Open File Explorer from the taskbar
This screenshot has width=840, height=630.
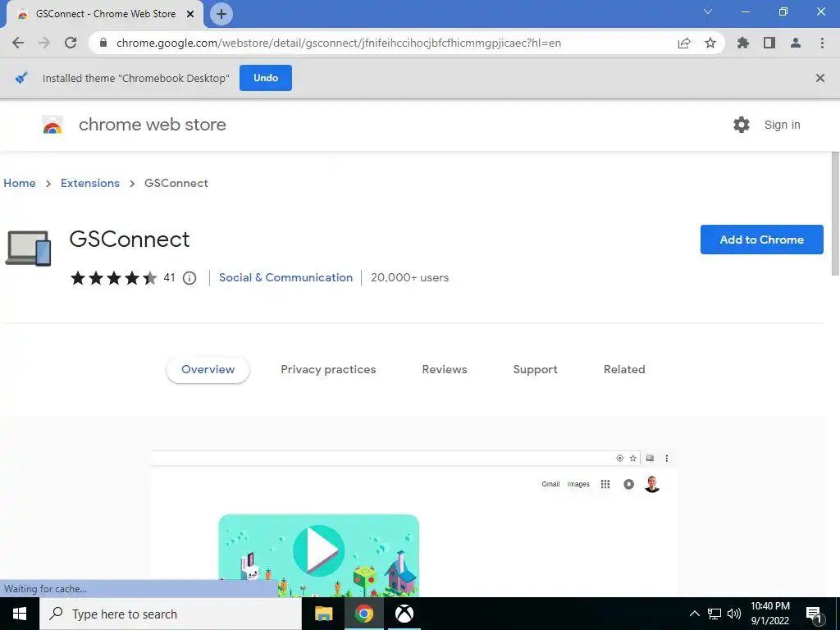coord(323,614)
